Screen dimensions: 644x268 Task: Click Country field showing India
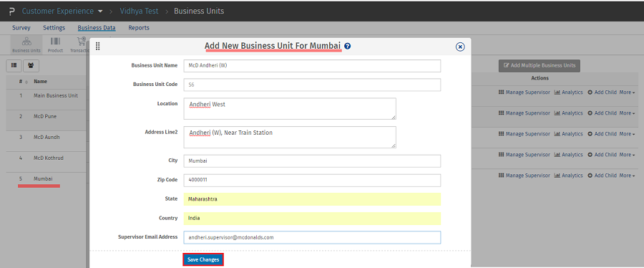click(x=312, y=219)
